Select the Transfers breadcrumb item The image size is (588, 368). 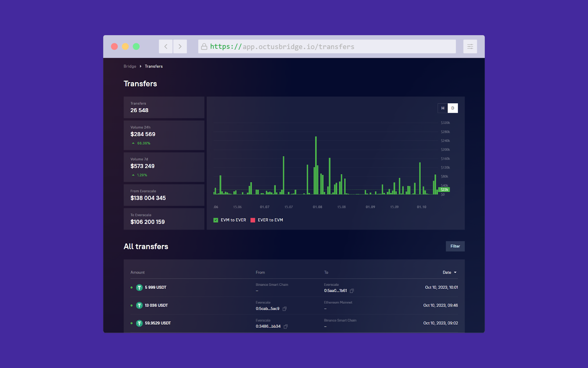coord(154,66)
